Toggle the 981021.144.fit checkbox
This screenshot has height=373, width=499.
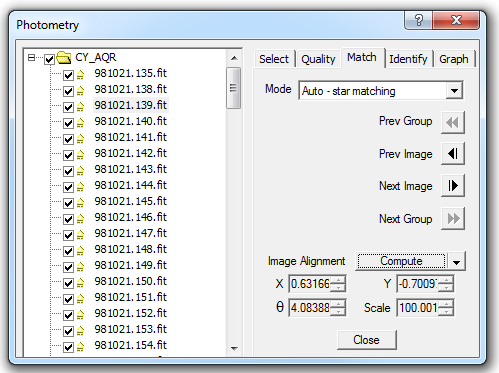click(68, 187)
